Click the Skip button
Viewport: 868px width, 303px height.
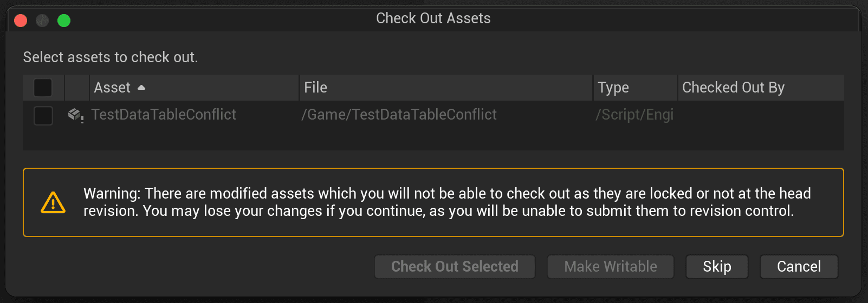click(x=717, y=267)
